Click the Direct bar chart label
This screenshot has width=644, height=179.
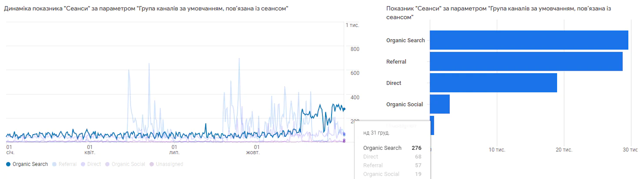pos(394,83)
